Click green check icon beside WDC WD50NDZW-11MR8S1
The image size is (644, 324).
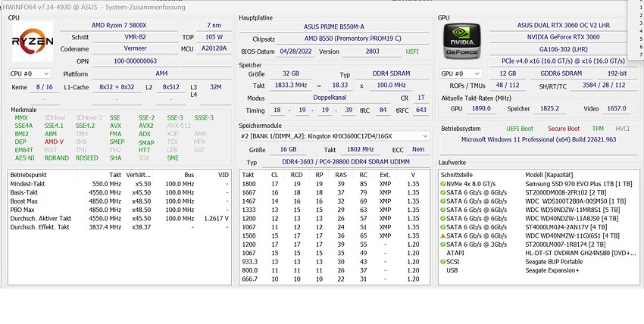442,210
